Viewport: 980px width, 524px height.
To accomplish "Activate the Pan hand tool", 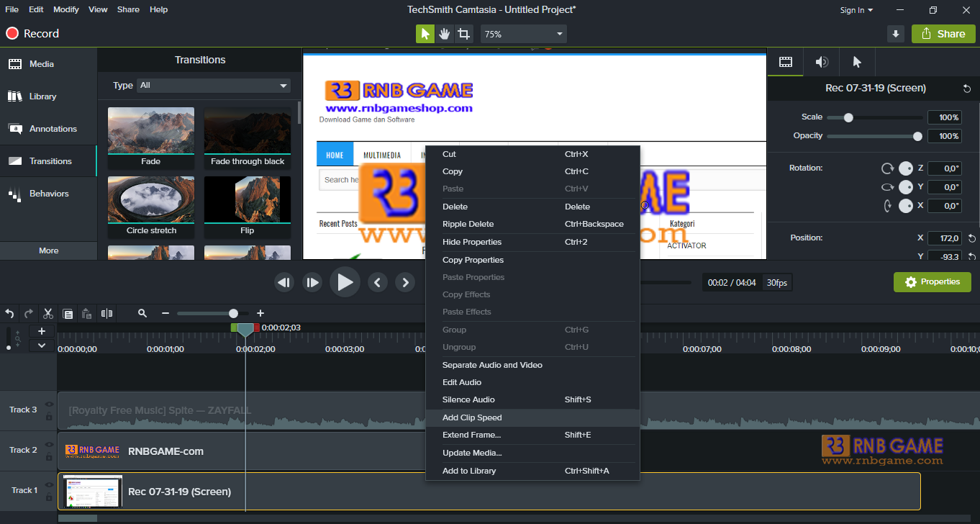I will pos(445,34).
